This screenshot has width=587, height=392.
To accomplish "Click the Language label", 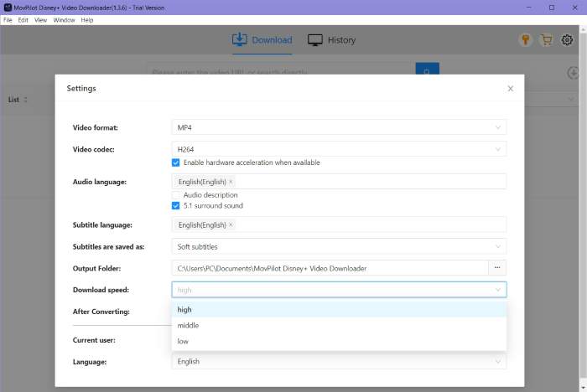I will tap(90, 362).
